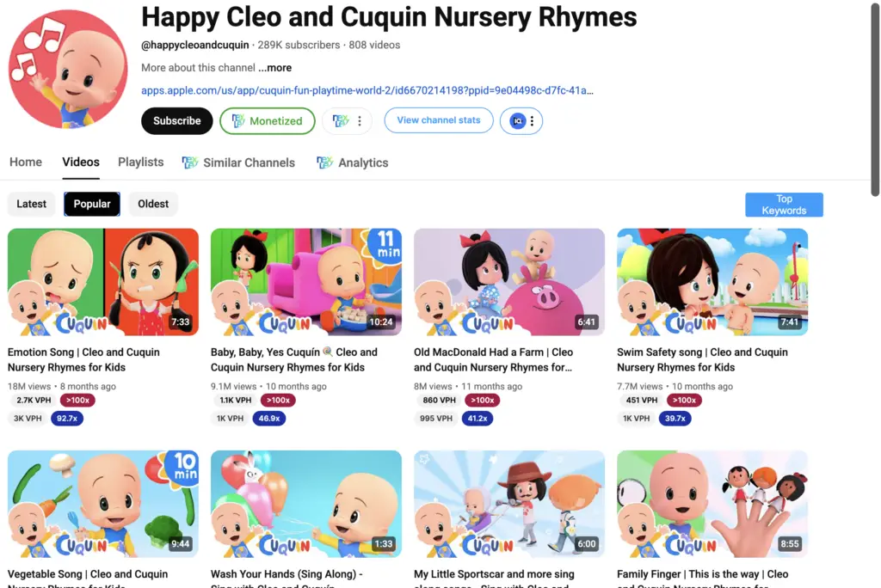Click the 46.9x badge under Baby, Baby video
Image resolution: width=881 pixels, height=588 pixels.
pyautogui.click(x=269, y=419)
